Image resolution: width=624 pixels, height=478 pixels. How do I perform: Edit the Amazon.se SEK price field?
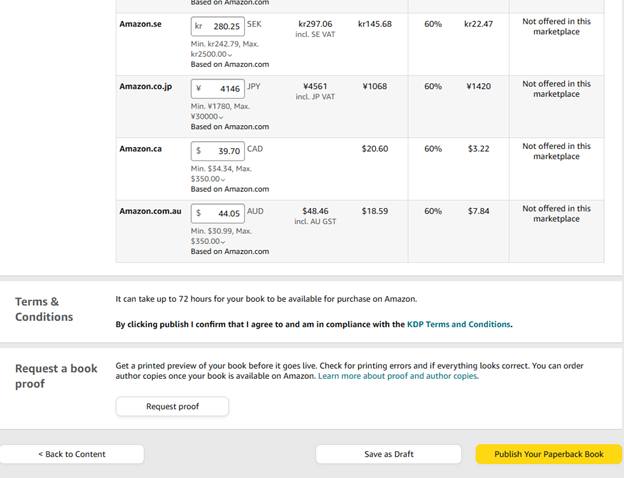[218, 26]
